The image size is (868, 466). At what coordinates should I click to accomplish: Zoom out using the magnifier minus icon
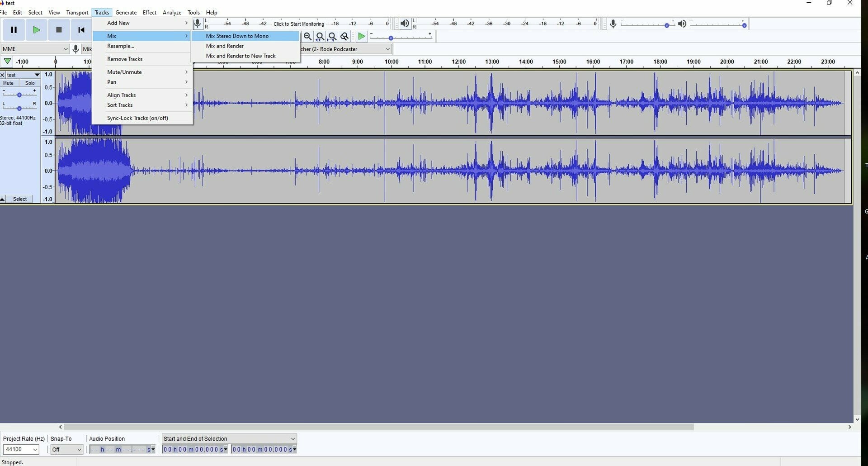tap(307, 37)
